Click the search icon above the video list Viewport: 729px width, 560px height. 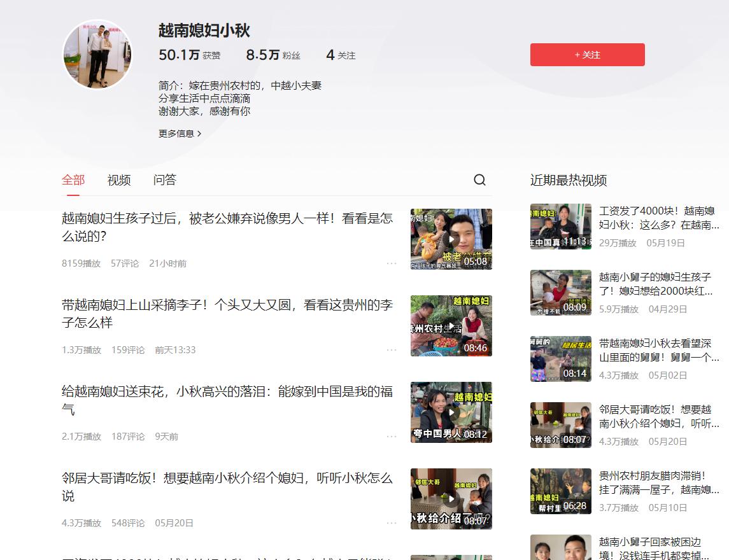pos(480,180)
